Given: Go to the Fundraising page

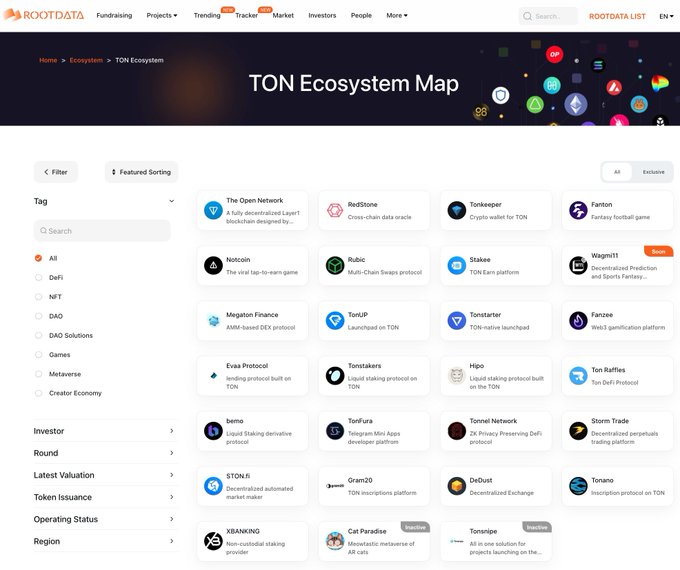Looking at the screenshot, I should [114, 15].
